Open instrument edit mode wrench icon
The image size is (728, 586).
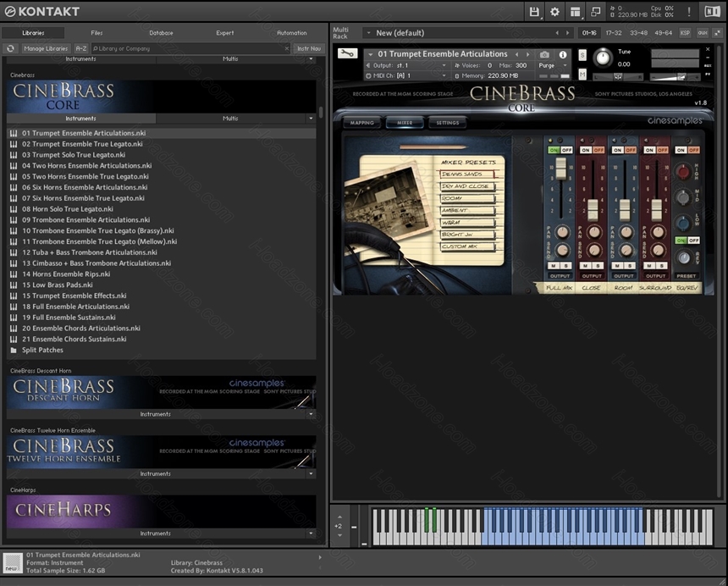pyautogui.click(x=347, y=53)
